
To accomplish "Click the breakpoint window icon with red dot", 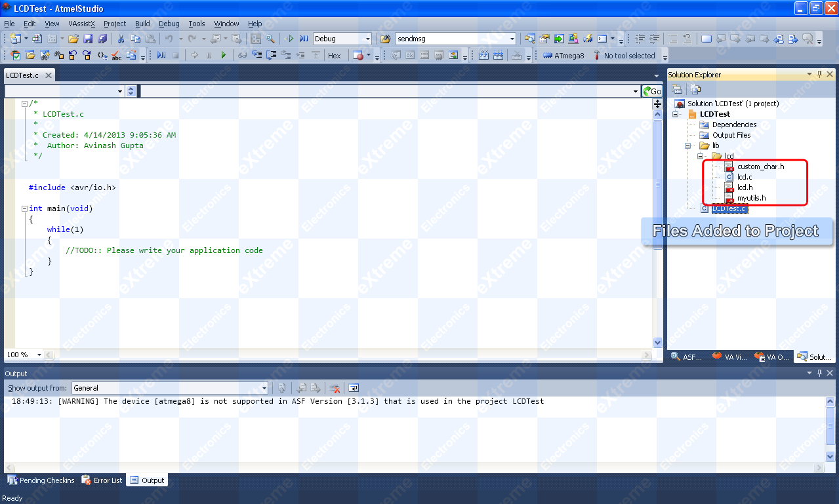I will (358, 56).
